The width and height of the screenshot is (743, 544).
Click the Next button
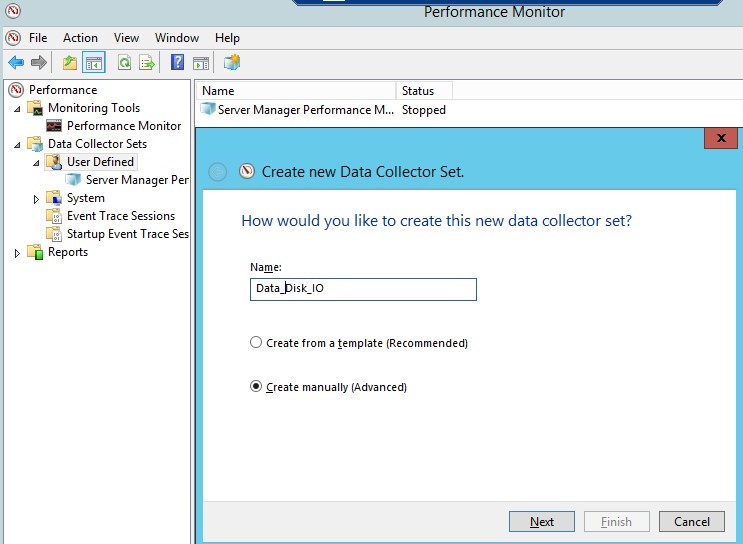tap(542, 521)
